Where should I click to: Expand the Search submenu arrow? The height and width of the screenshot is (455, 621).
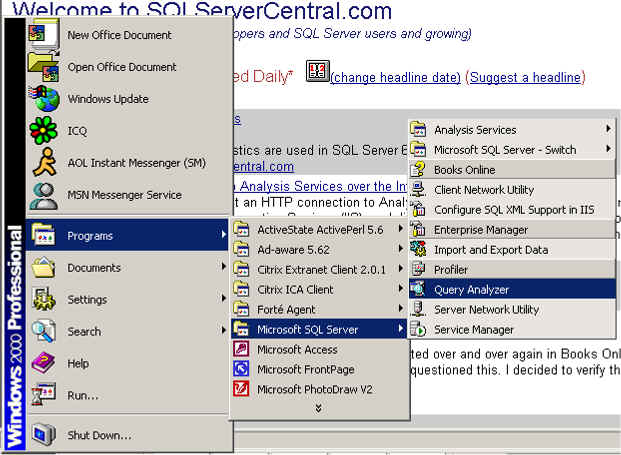224,330
